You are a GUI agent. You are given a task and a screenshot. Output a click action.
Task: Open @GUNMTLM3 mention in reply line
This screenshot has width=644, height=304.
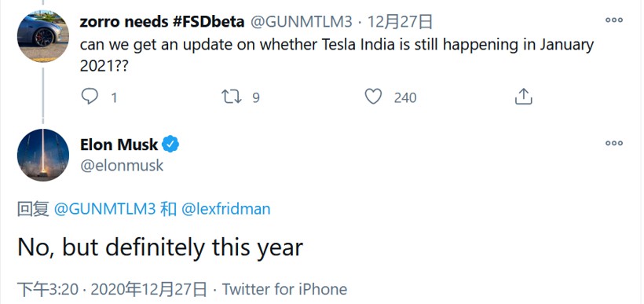[x=104, y=209]
